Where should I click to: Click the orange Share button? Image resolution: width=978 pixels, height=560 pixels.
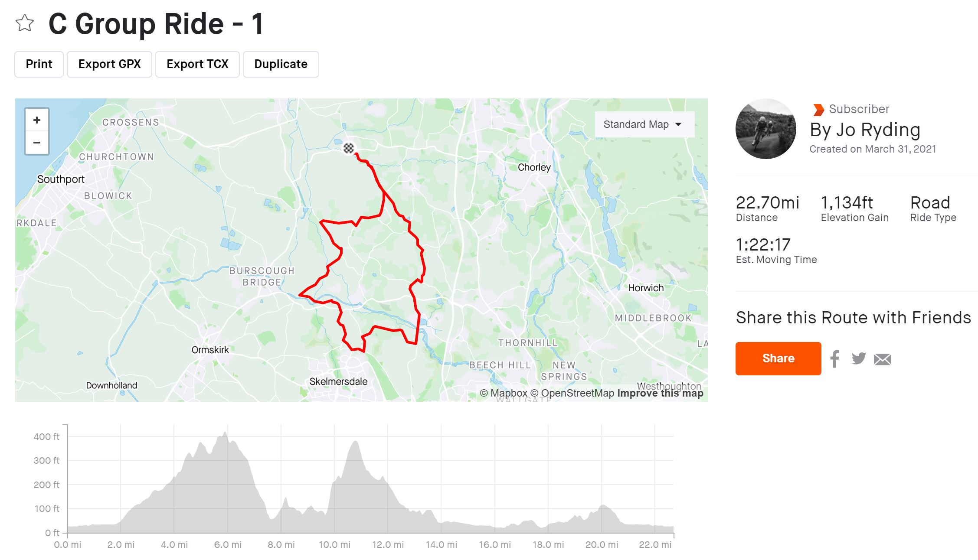[778, 358]
